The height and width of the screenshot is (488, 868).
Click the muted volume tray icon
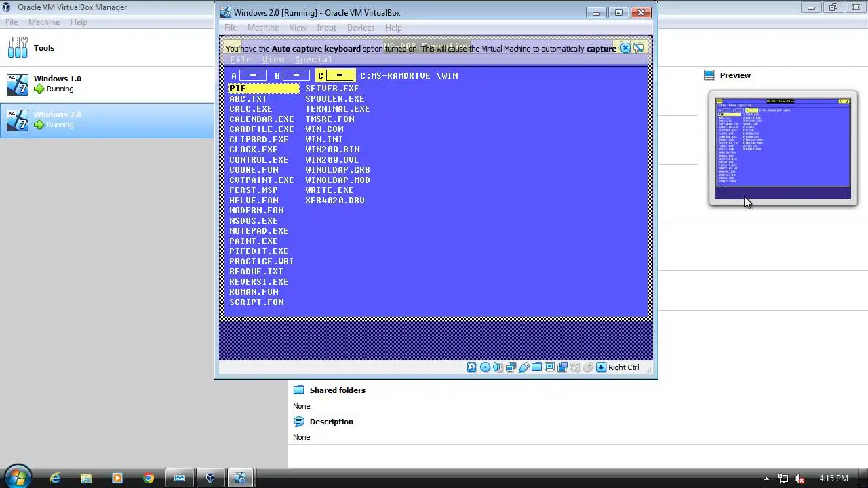pyautogui.click(x=800, y=479)
